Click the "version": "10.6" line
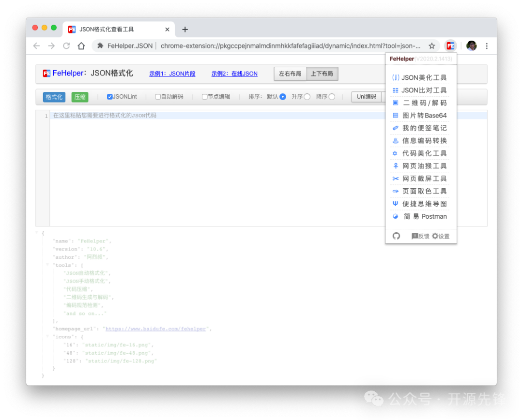Viewport: 523px width, 420px height. point(80,249)
